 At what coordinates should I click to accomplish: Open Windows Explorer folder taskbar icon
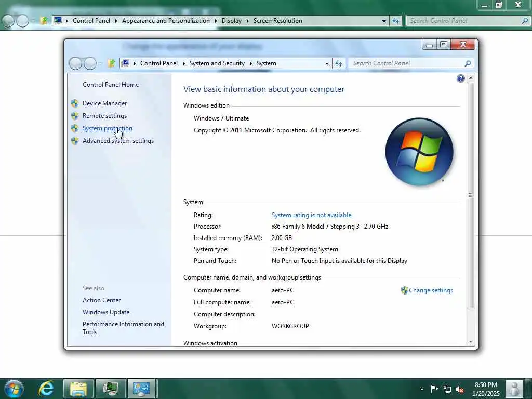point(78,389)
